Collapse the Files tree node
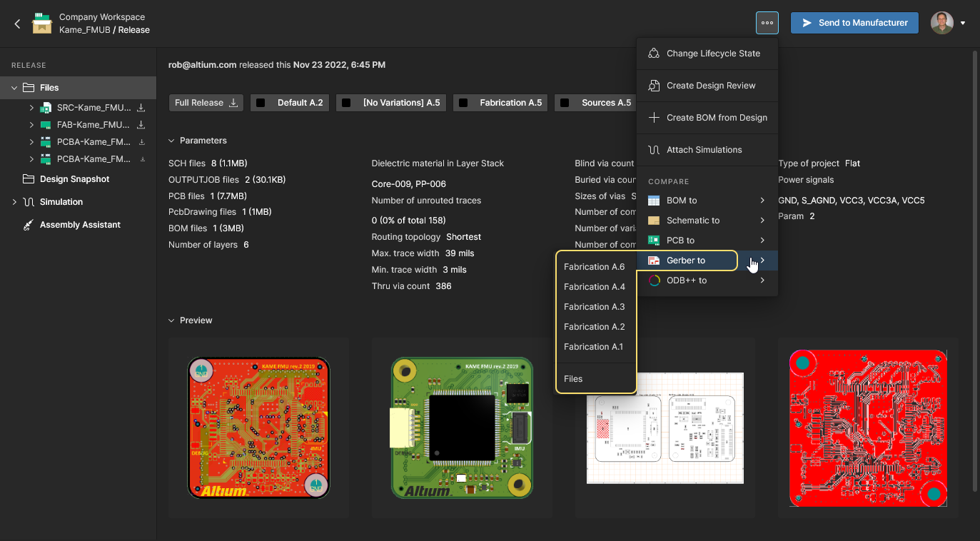The height and width of the screenshot is (541, 980). click(x=14, y=88)
